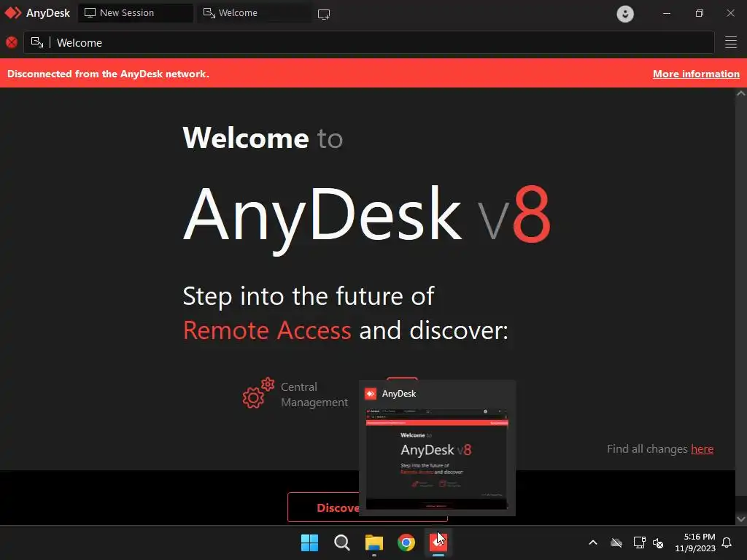Click the 'Disconnected from the AnyDesk network.' message
The height and width of the screenshot is (560, 747).
click(108, 74)
